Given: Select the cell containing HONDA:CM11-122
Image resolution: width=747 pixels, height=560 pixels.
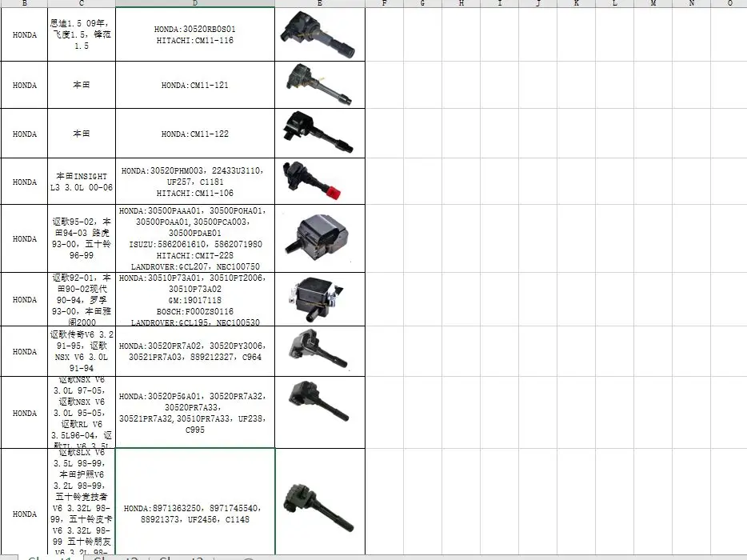Looking at the screenshot, I should 194,133.
